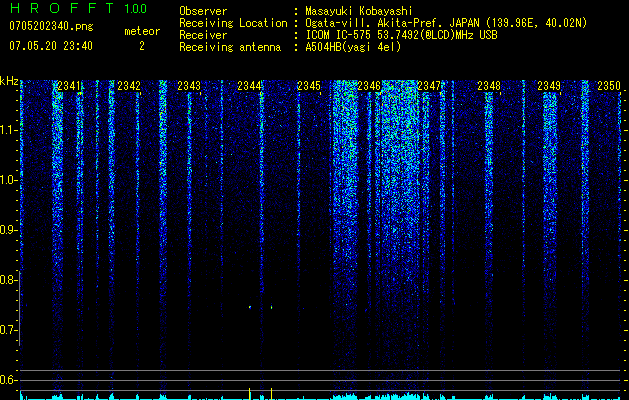This screenshot has height=400, width=629.
Task: Click the 'Receiving antenna' label
Action: (x=230, y=47)
